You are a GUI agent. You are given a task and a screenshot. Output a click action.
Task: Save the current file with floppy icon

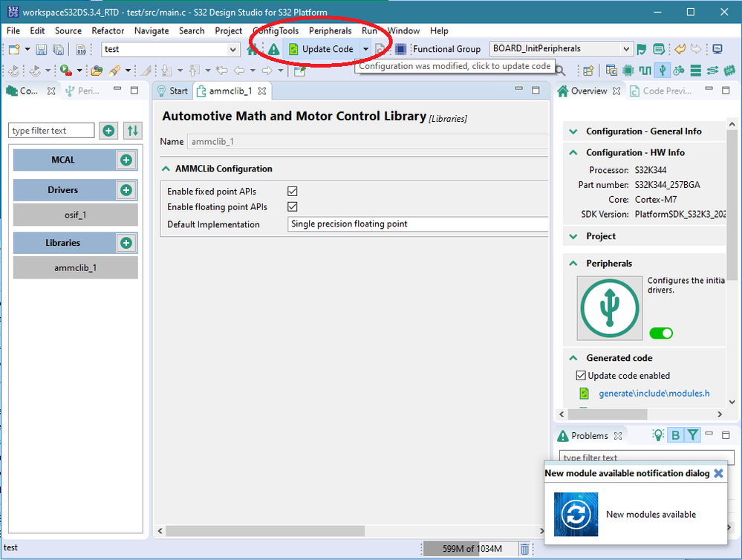(42, 49)
